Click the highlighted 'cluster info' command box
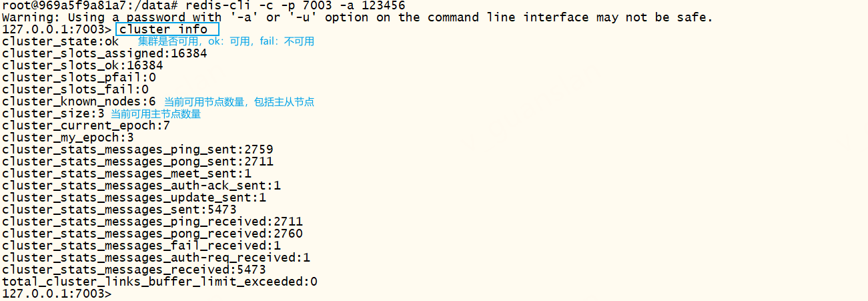The height and width of the screenshot is (301, 868). click(x=167, y=29)
